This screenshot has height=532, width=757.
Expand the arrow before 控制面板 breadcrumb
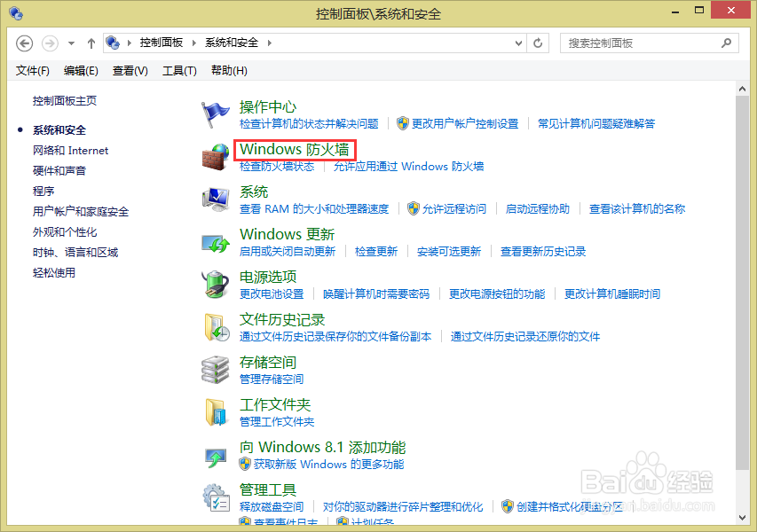(x=130, y=43)
